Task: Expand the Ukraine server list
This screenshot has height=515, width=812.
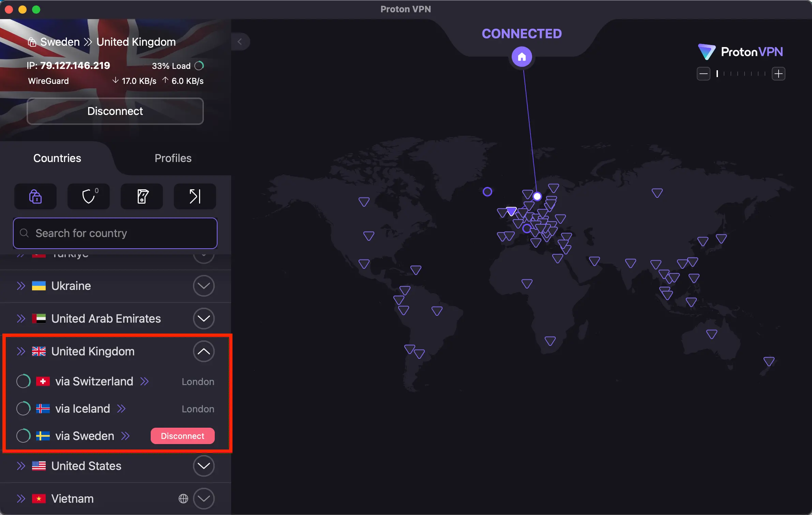Action: coord(204,286)
